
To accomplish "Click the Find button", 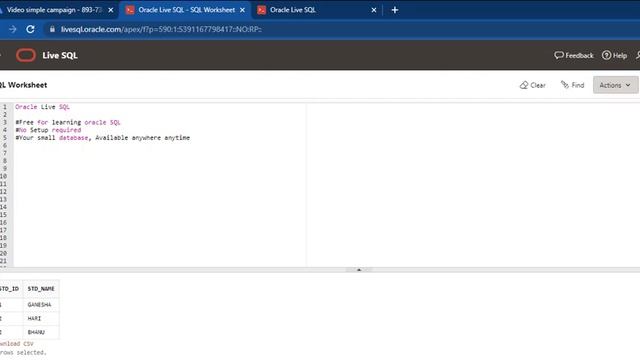I will [572, 85].
